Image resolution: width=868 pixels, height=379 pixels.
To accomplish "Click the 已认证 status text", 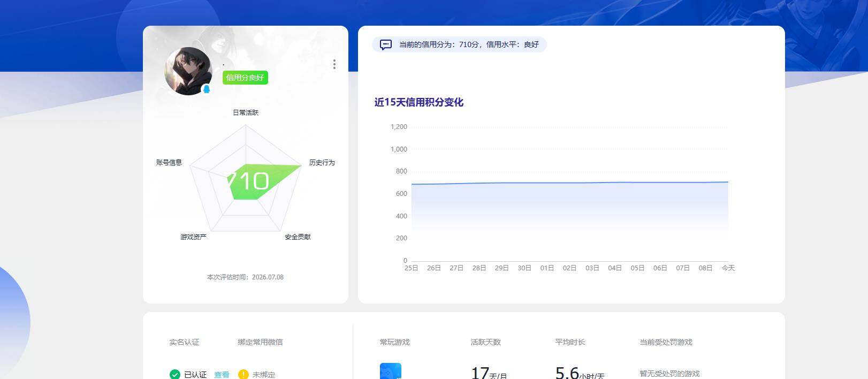I will pos(195,375).
